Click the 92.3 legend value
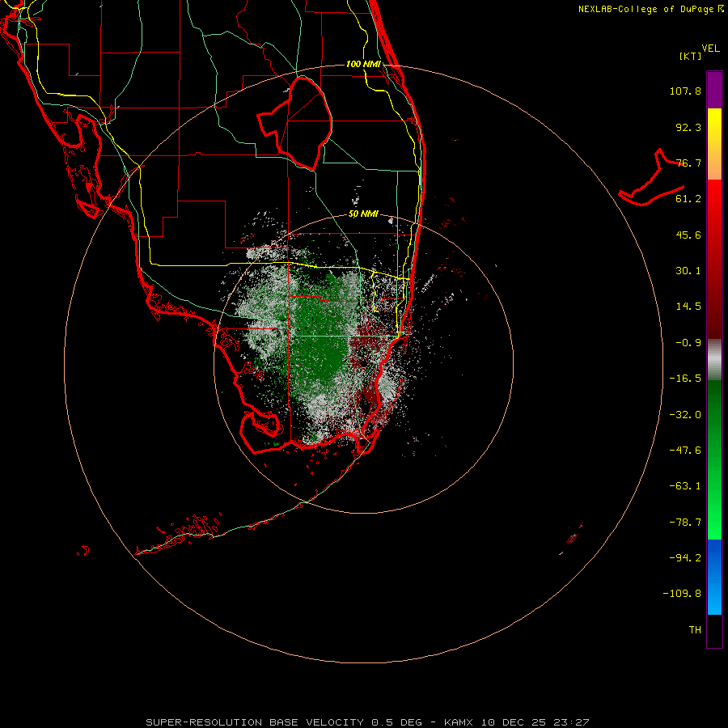Viewport: 728px width, 728px height. [x=688, y=127]
